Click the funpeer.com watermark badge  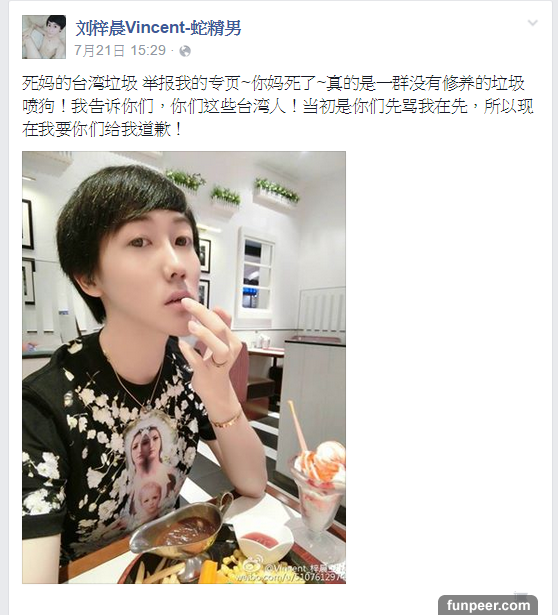488,605
